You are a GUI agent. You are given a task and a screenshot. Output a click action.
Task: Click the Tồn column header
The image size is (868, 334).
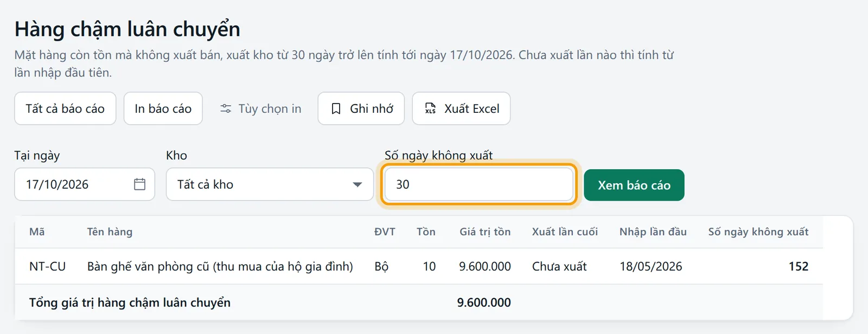[426, 232]
